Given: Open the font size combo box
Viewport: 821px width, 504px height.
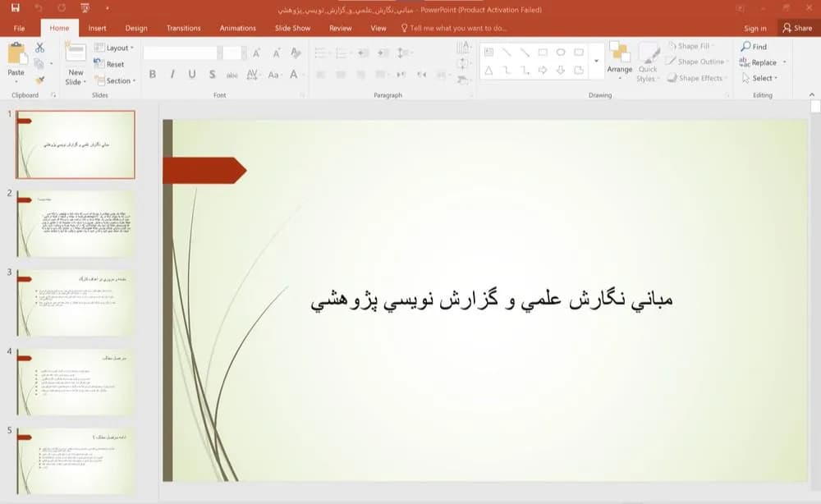Looking at the screenshot, I should click(x=232, y=53).
